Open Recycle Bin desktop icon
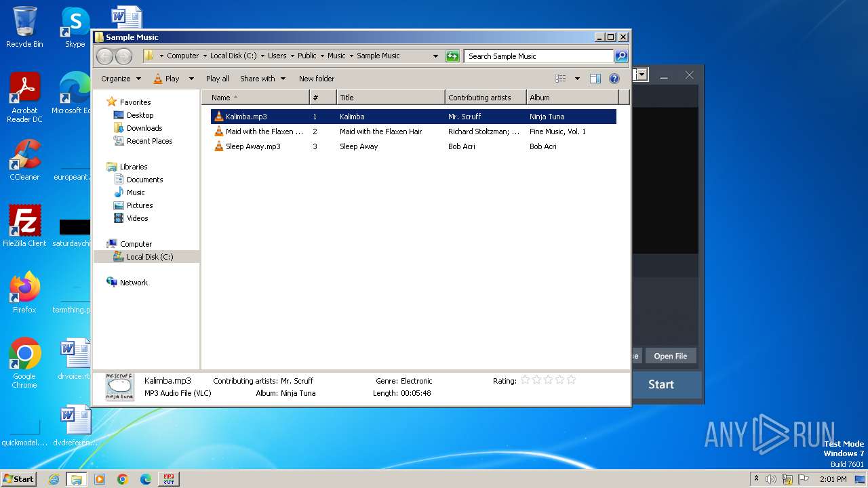The image size is (868, 488). pyautogui.click(x=24, y=27)
